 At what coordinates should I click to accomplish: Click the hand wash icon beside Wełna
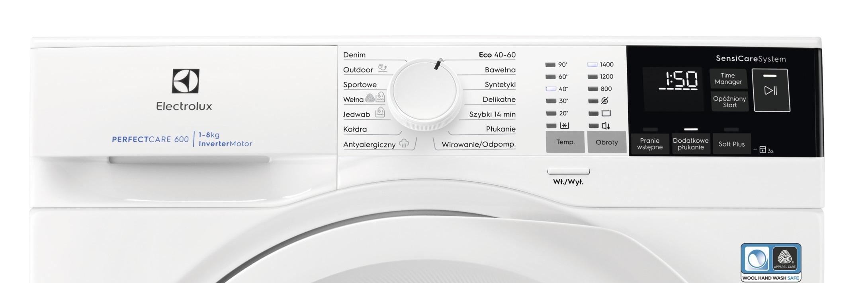380,97
